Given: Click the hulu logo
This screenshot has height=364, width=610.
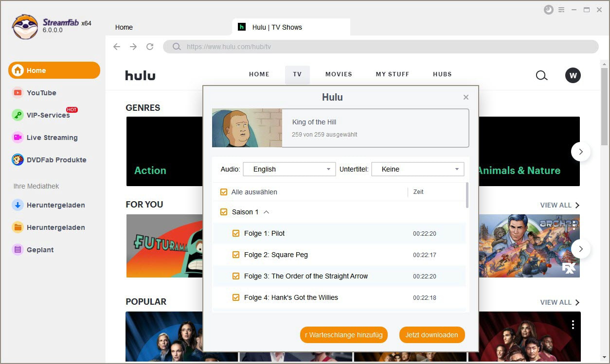Looking at the screenshot, I should 140,75.
